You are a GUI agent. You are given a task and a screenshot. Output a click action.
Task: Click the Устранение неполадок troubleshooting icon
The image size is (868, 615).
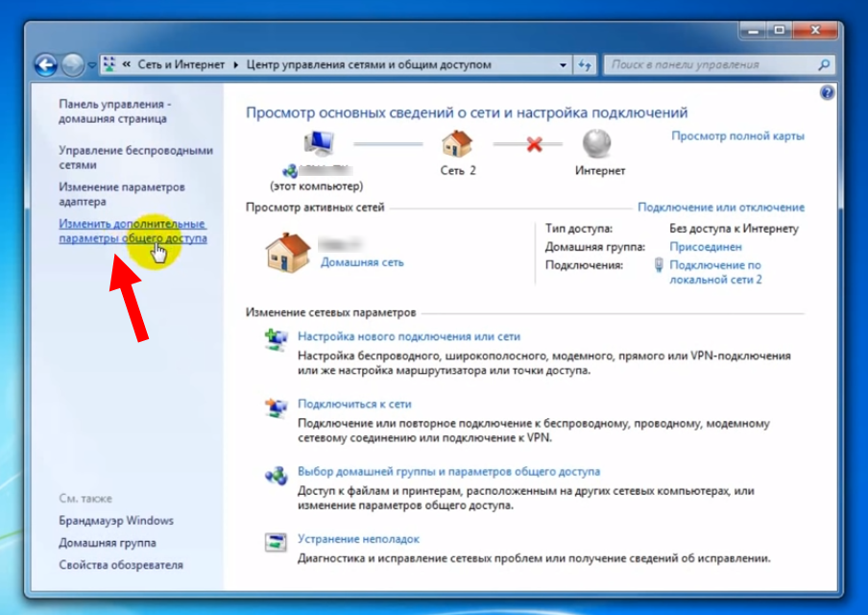(276, 541)
